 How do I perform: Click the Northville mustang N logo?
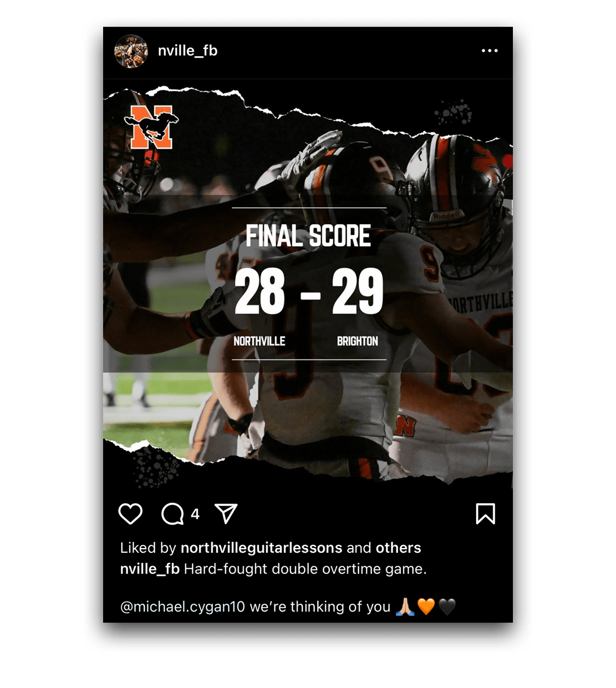click(x=152, y=126)
